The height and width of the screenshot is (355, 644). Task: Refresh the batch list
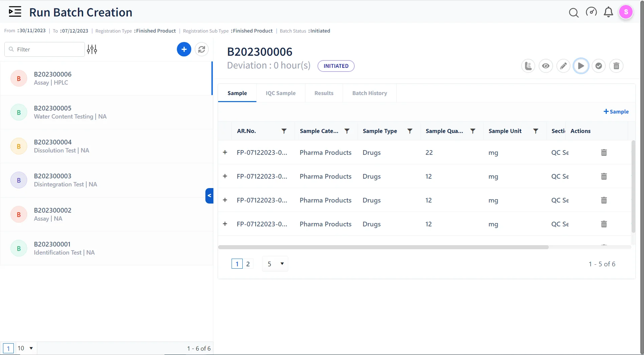(x=201, y=49)
